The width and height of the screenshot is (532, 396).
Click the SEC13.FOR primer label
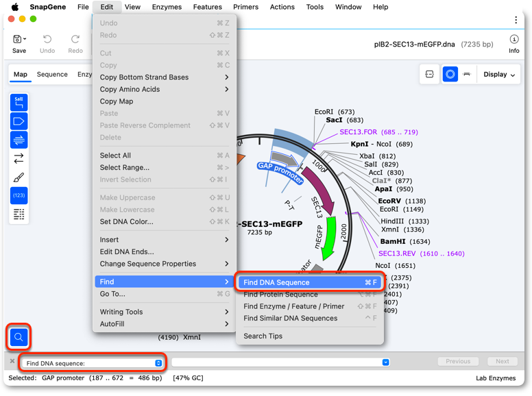pyautogui.click(x=379, y=132)
